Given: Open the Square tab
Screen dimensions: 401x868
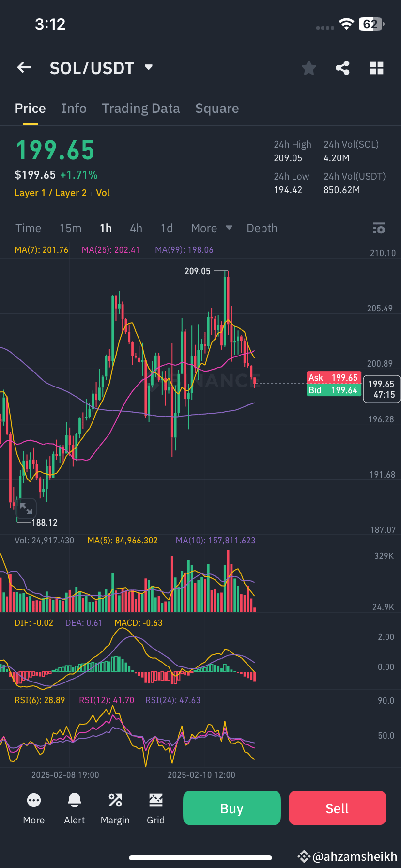Looking at the screenshot, I should pos(217,108).
